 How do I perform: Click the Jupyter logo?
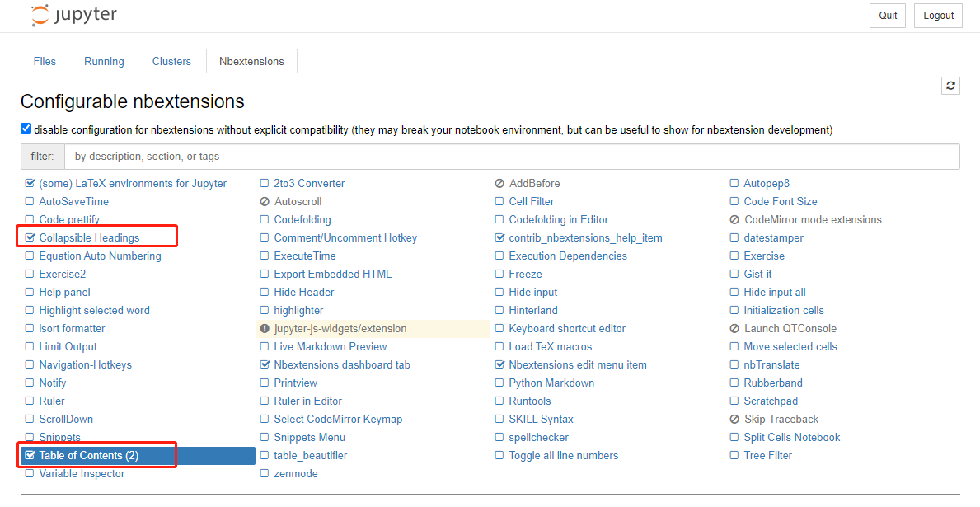point(74,16)
